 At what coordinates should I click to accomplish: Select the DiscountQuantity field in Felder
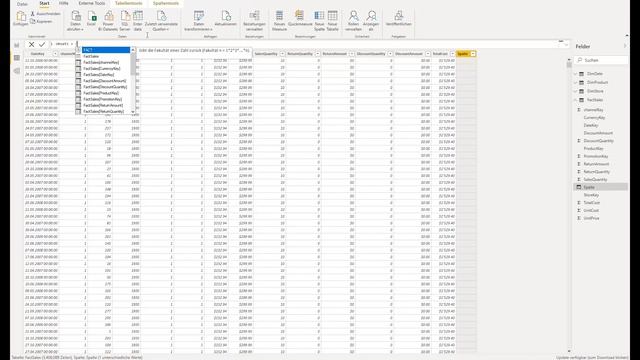tap(598, 141)
